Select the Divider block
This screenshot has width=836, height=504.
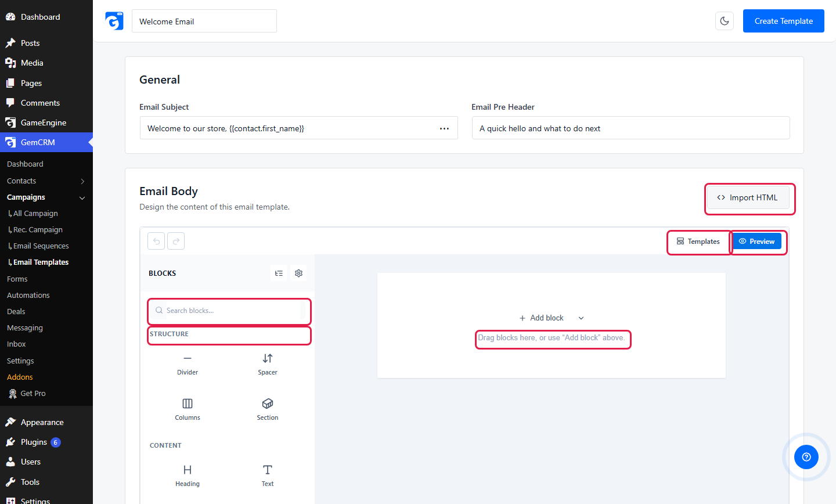tap(188, 365)
